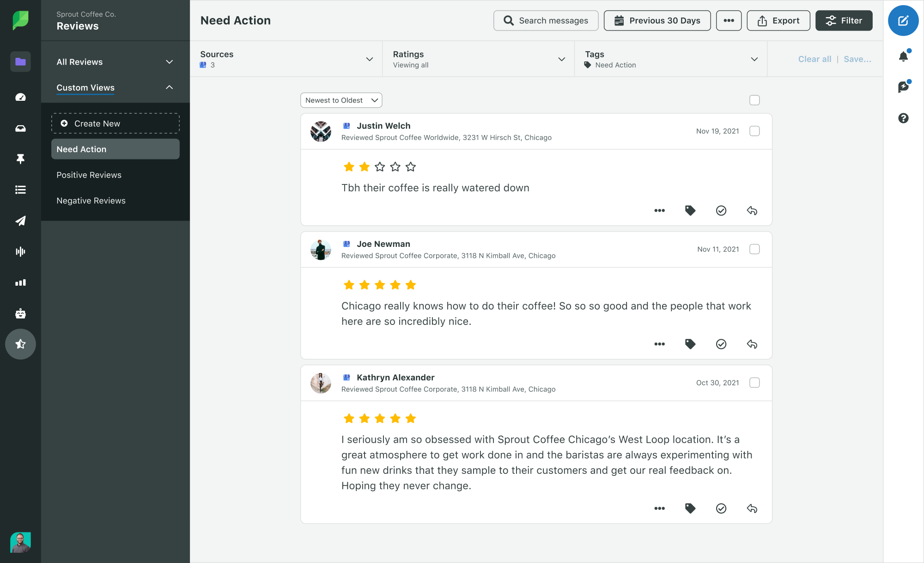This screenshot has height=563, width=924.
Task: Click the tag icon on Justin Welch's review
Action: (690, 211)
